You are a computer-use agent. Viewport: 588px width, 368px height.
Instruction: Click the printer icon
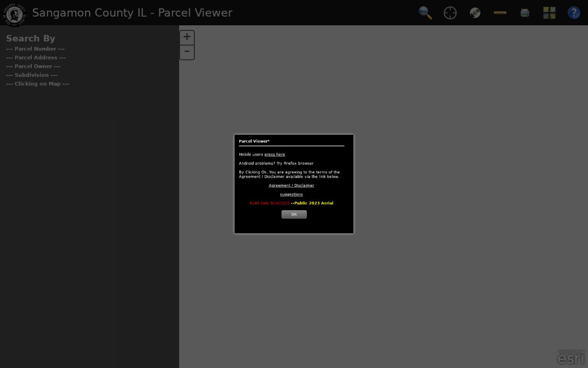pos(525,13)
